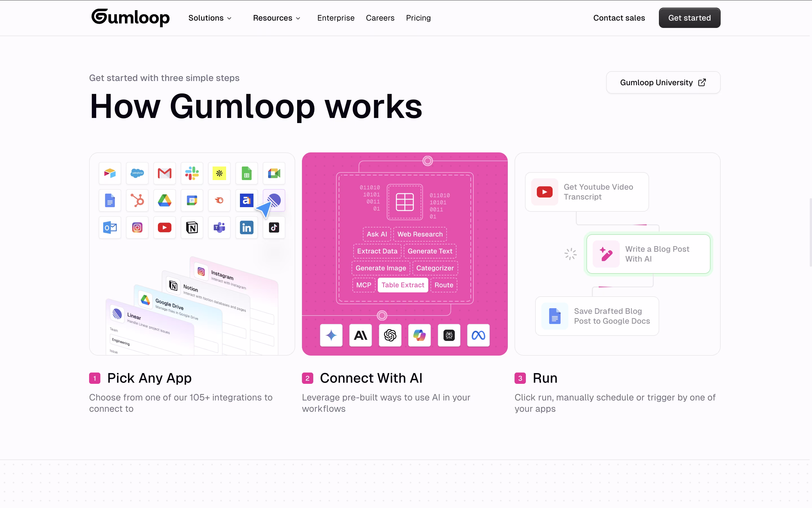Select the Generate Text tag
812x508 pixels.
point(430,251)
